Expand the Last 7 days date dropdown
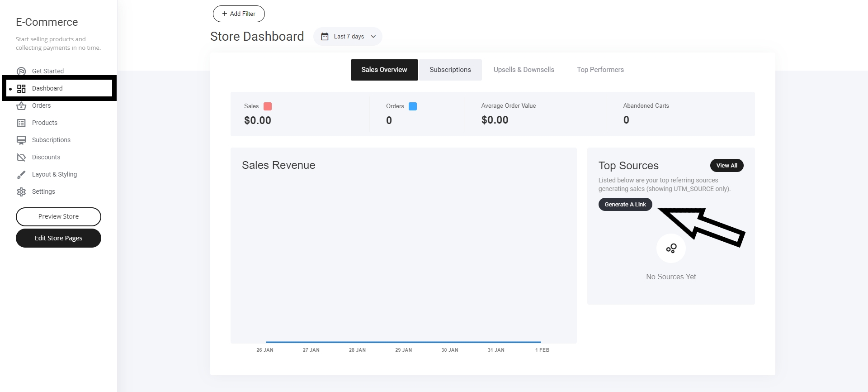Screen dimensions: 868x392 pos(373,37)
